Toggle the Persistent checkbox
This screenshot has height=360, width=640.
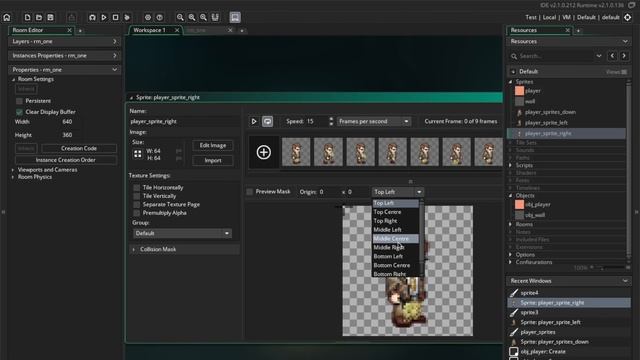click(19, 101)
